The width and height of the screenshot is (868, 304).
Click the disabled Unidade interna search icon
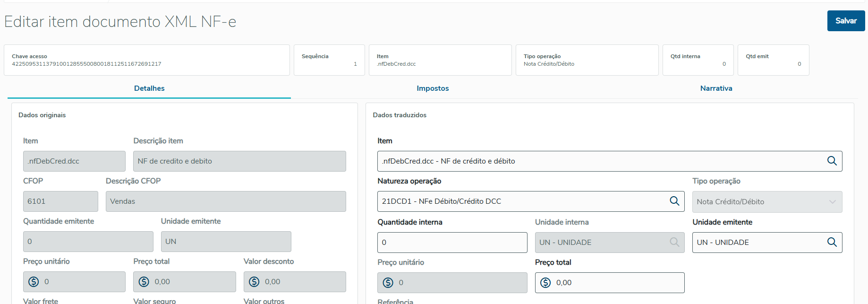click(674, 243)
